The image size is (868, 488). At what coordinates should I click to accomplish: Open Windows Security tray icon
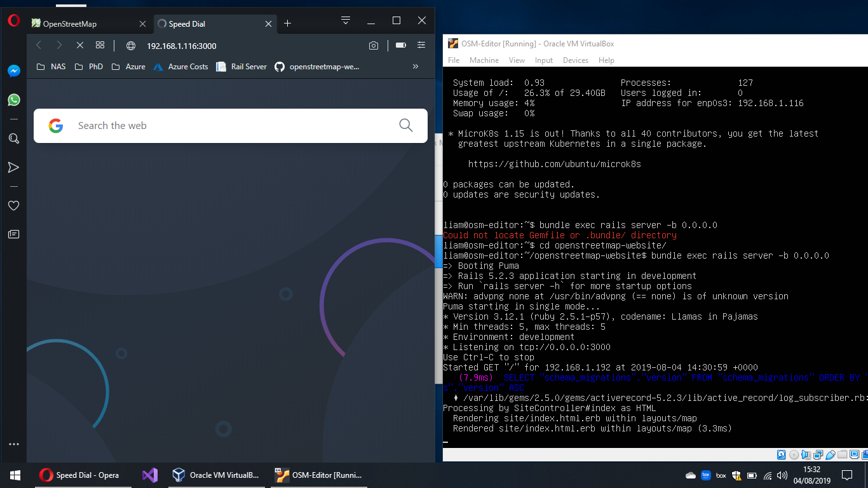736,475
